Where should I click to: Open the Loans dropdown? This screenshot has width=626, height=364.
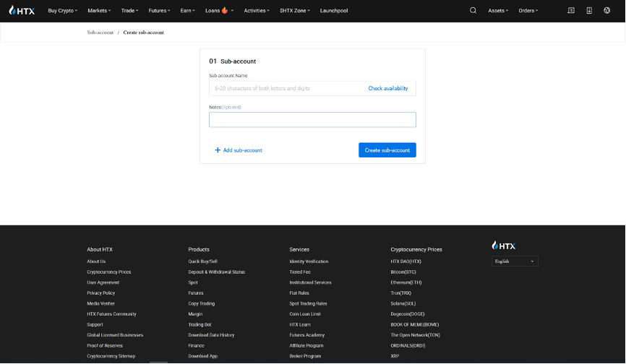219,10
